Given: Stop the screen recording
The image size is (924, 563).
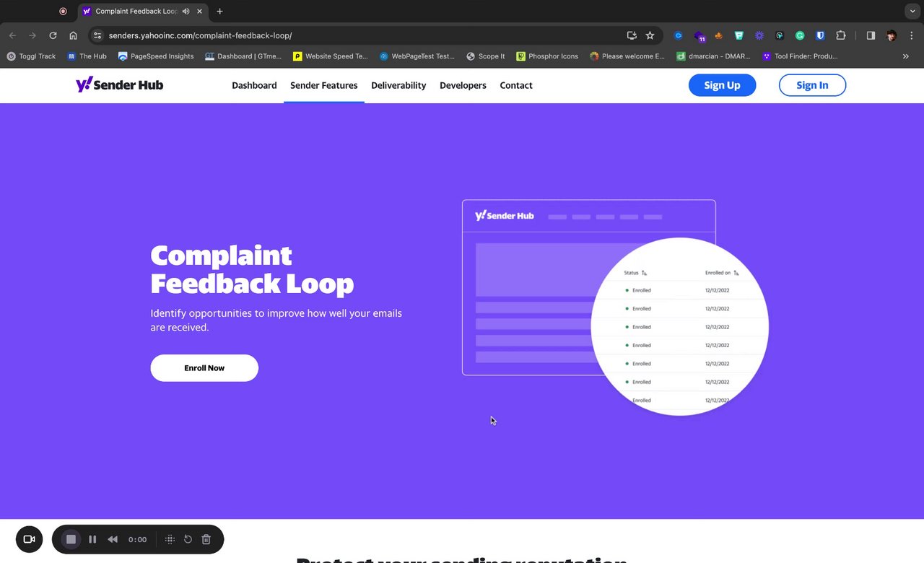Looking at the screenshot, I should [x=71, y=539].
